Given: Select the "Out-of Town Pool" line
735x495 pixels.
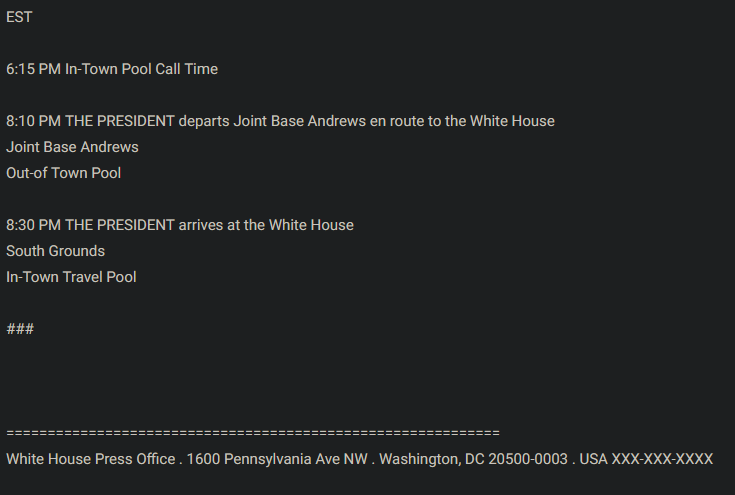Looking at the screenshot, I should [x=63, y=173].
